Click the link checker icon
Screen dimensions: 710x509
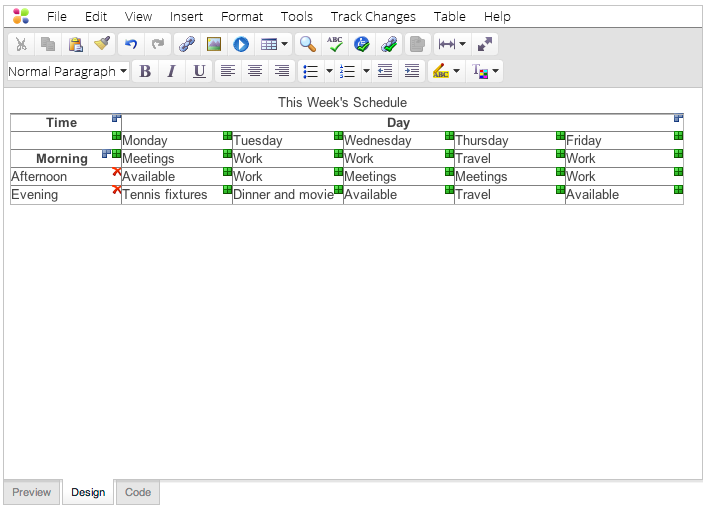389,44
